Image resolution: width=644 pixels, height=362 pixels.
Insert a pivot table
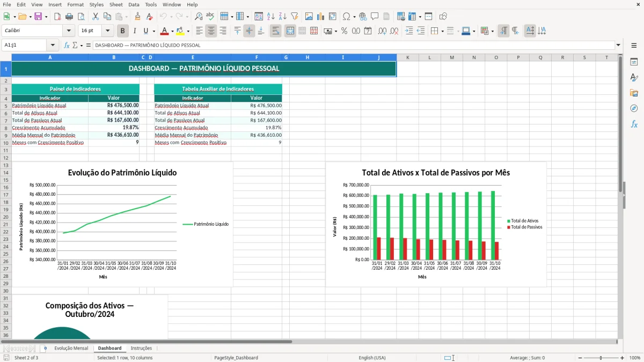coord(333,17)
